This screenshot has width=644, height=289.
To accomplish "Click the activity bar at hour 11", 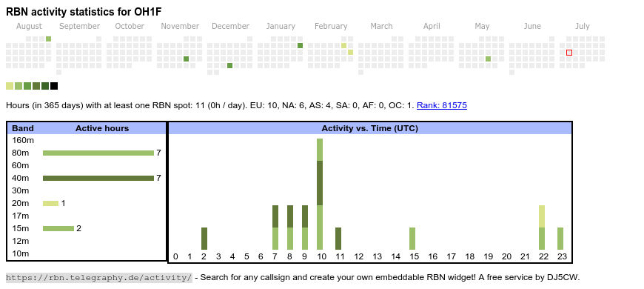I will (x=338, y=239).
